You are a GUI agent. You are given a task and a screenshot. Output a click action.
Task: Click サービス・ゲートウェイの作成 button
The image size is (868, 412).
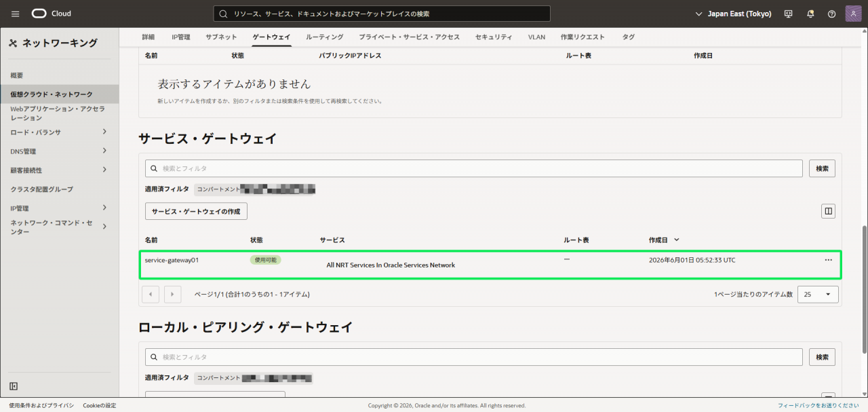[x=196, y=211]
